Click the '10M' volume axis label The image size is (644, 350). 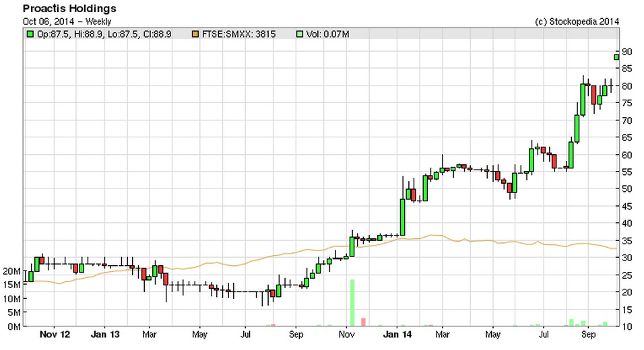click(x=11, y=299)
